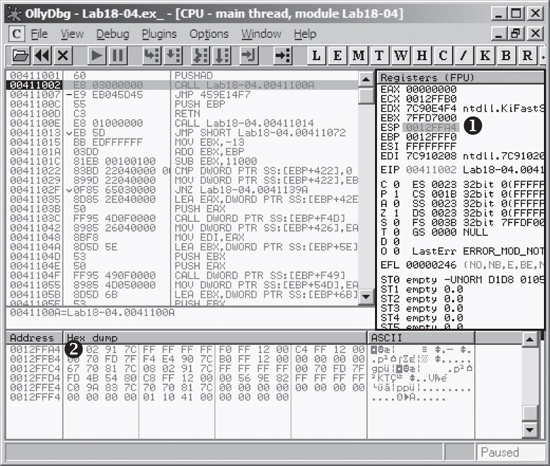
Task: Click the Trace into icon
Action: click(x=200, y=55)
